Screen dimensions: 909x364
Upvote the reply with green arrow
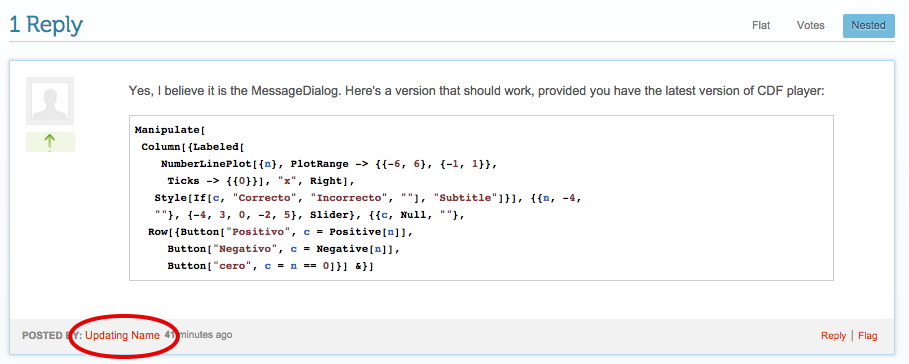[50, 142]
